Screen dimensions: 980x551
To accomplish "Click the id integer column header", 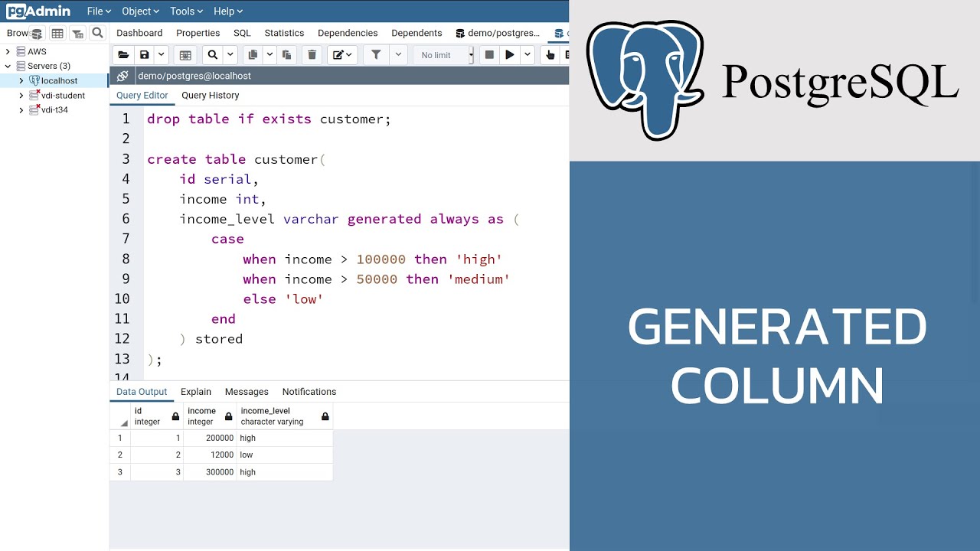I will [x=157, y=416].
